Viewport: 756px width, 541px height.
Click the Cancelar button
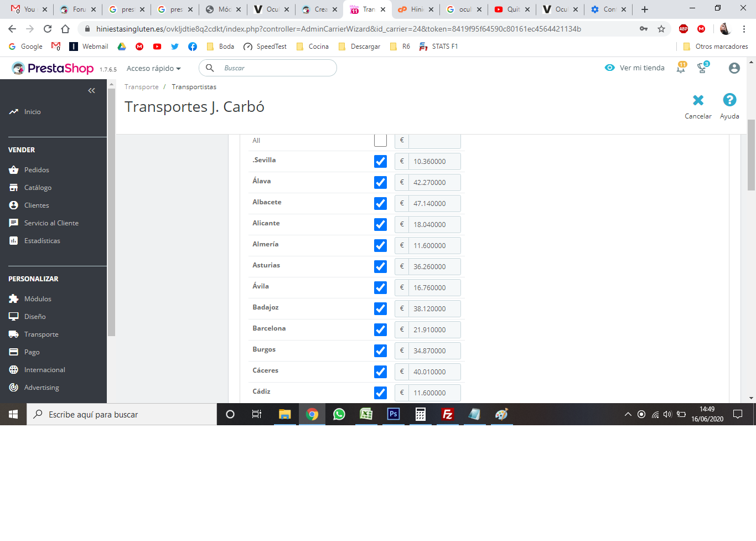[698, 106]
